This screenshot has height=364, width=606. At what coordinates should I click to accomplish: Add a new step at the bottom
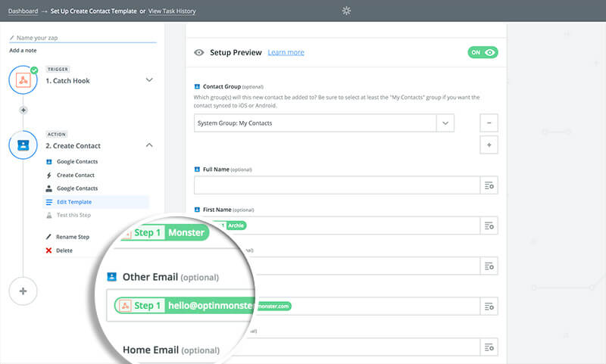click(x=23, y=291)
